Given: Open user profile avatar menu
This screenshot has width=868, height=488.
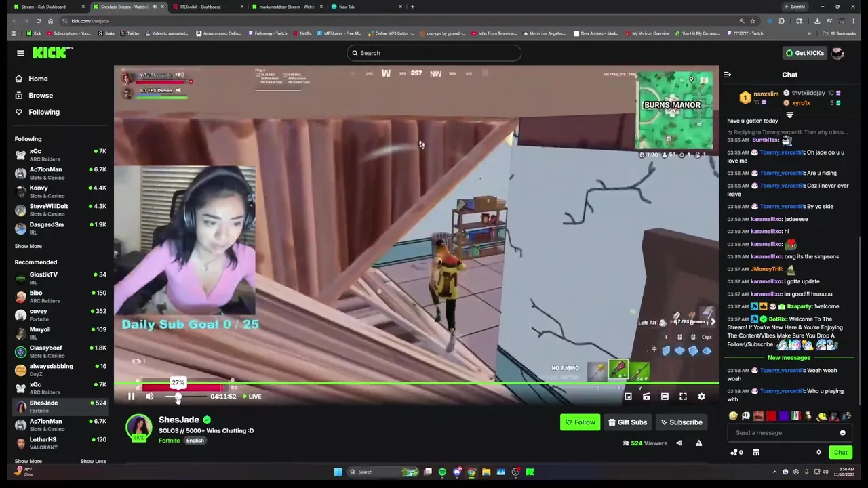Looking at the screenshot, I should click(x=837, y=53).
